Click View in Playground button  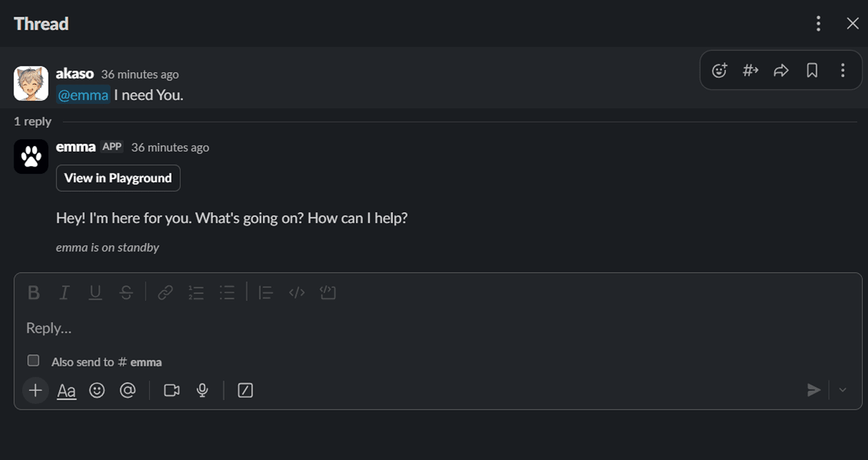[x=118, y=178]
